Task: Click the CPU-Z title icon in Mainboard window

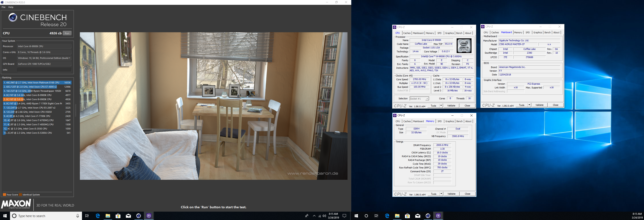Action: pyautogui.click(x=483, y=27)
